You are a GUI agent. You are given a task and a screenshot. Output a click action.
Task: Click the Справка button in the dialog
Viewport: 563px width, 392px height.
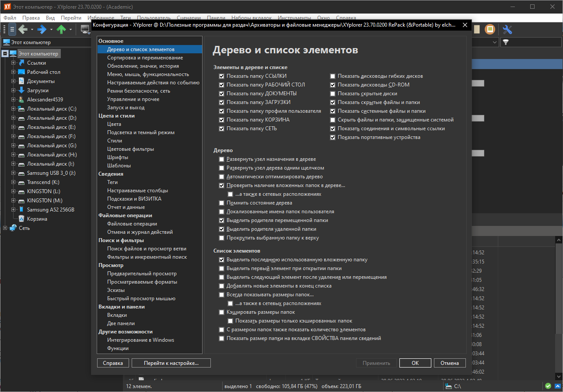click(113, 363)
